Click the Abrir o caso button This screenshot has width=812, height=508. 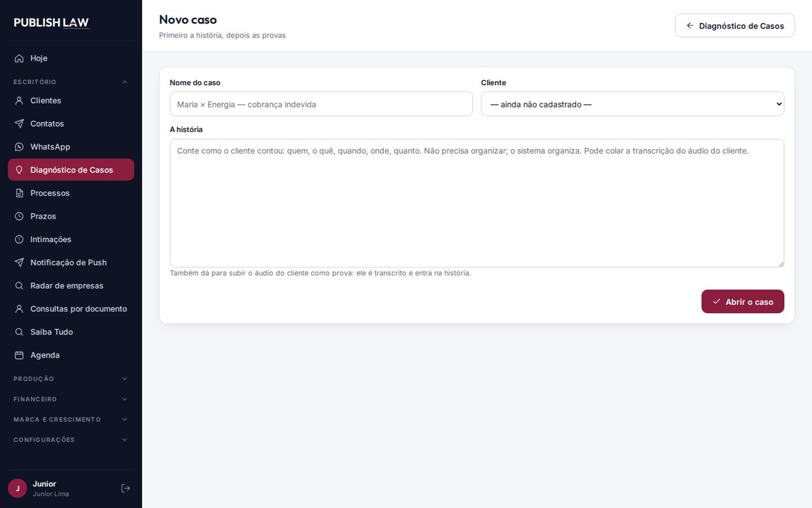point(743,302)
